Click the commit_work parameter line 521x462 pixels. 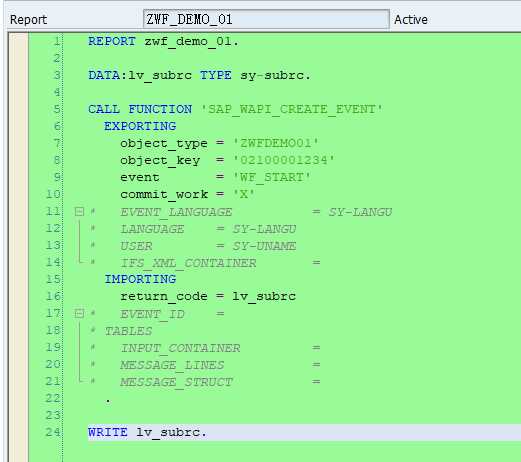187,194
